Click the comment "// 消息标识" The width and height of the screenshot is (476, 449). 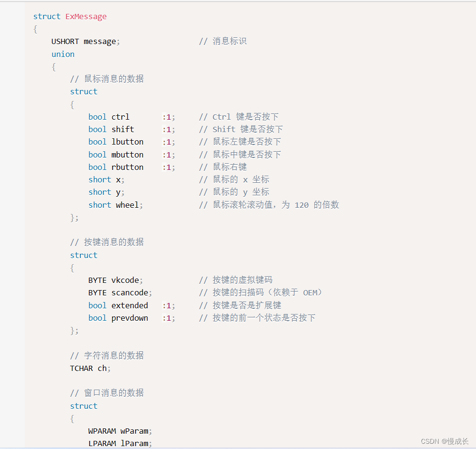click(x=223, y=41)
